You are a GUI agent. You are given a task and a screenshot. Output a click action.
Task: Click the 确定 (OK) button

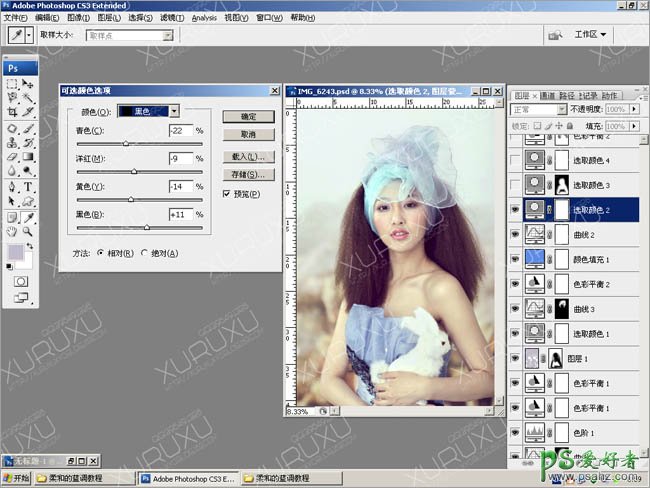(x=249, y=117)
